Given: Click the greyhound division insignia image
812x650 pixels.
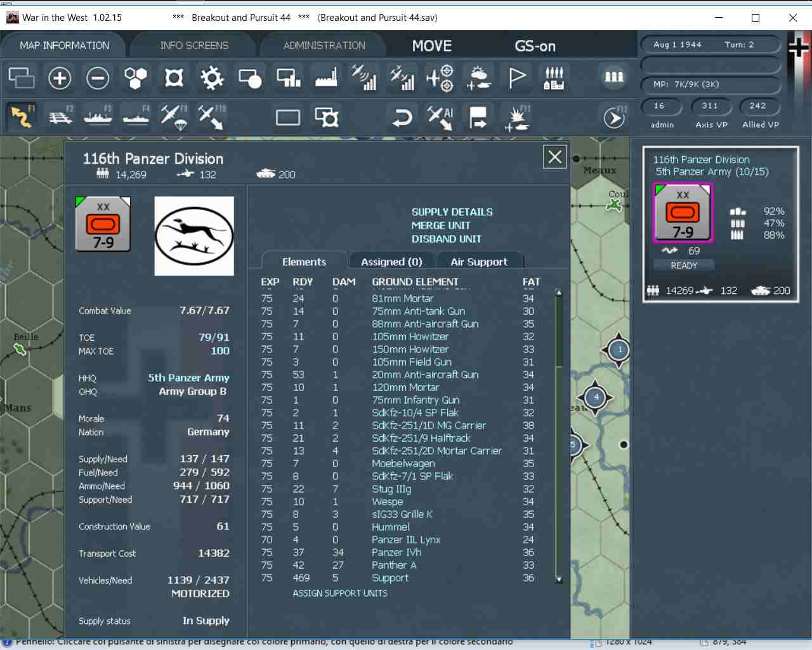Looking at the screenshot, I should [x=194, y=236].
